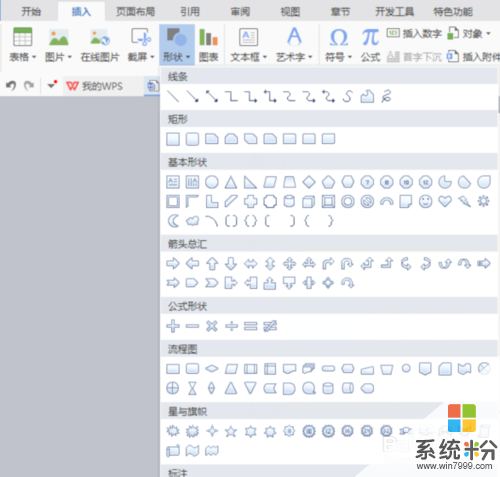The height and width of the screenshot is (477, 500).
Task: Select the crescent moon shape
Action: (x=173, y=221)
